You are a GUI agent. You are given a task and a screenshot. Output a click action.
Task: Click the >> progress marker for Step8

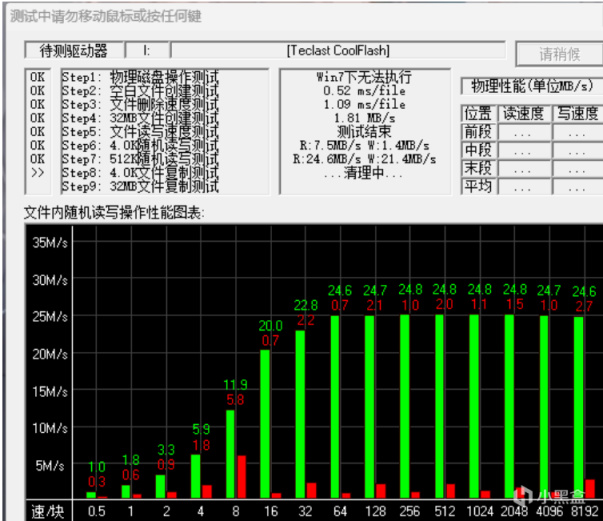(37, 173)
